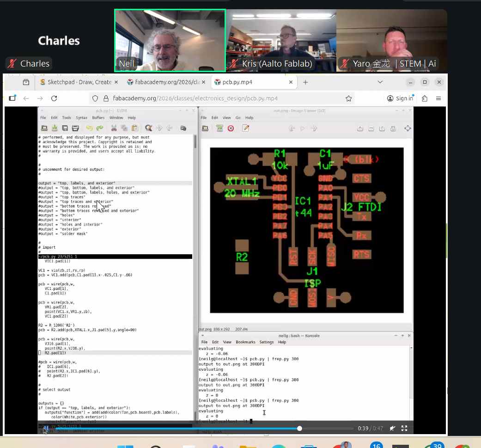
Task: Click the gvim paste clipboard icon
Action: (134, 128)
